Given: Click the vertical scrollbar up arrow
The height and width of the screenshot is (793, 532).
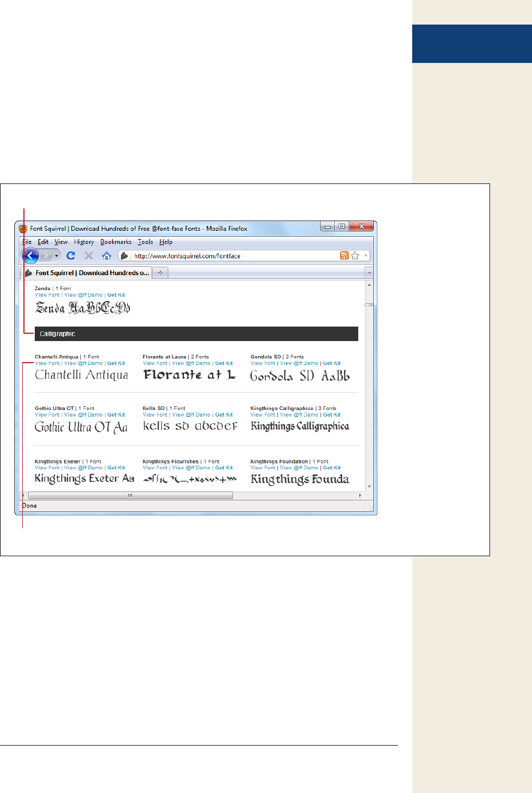Looking at the screenshot, I should 370,285.
